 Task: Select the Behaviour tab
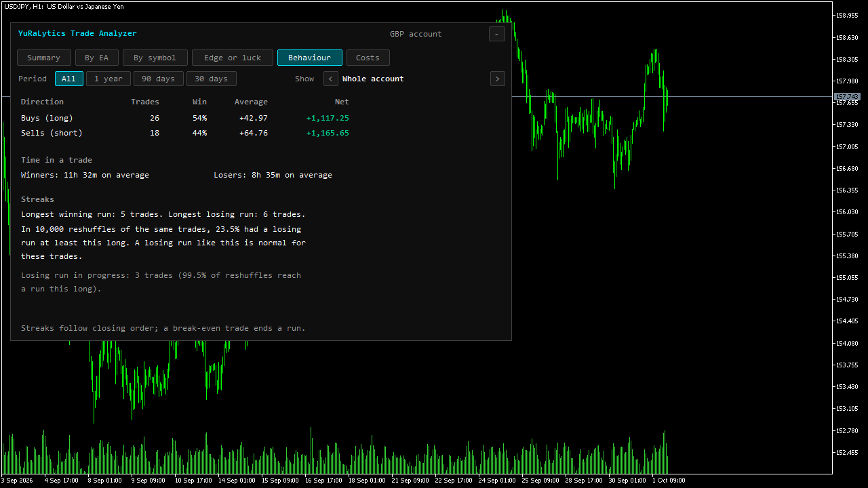pyautogui.click(x=310, y=58)
